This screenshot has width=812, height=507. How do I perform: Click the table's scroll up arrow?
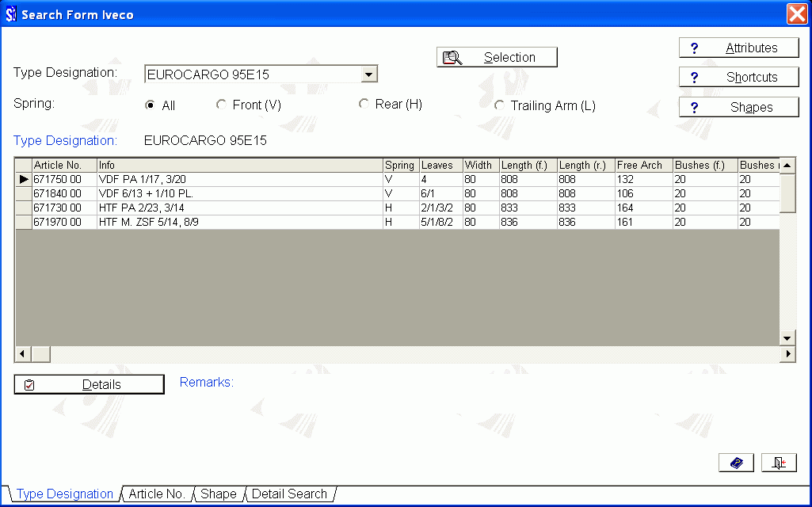tap(787, 166)
